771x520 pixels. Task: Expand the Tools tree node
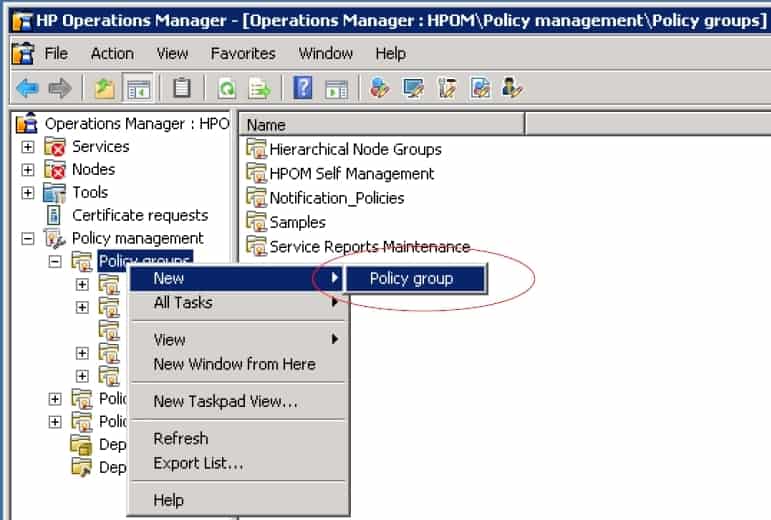(28, 193)
